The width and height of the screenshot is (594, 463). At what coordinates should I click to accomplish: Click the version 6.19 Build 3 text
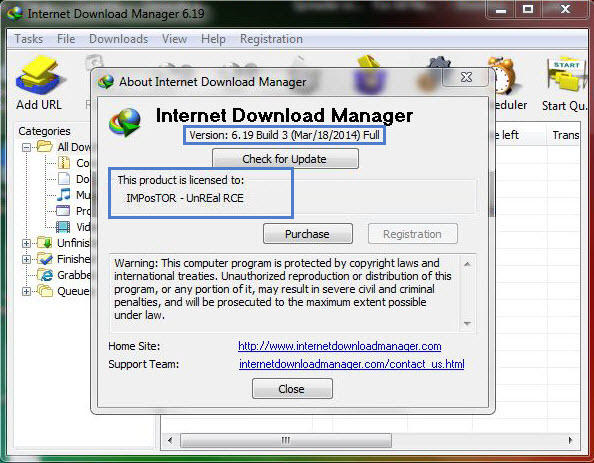tap(284, 135)
